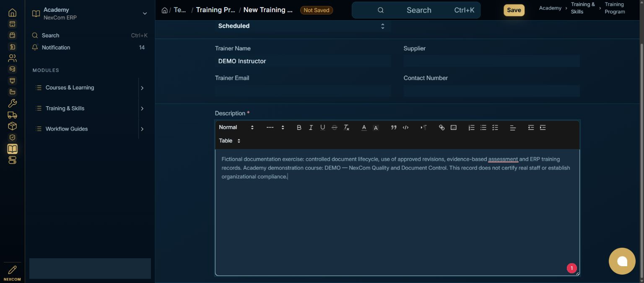Insert a code block
The image size is (644, 283).
tap(405, 128)
